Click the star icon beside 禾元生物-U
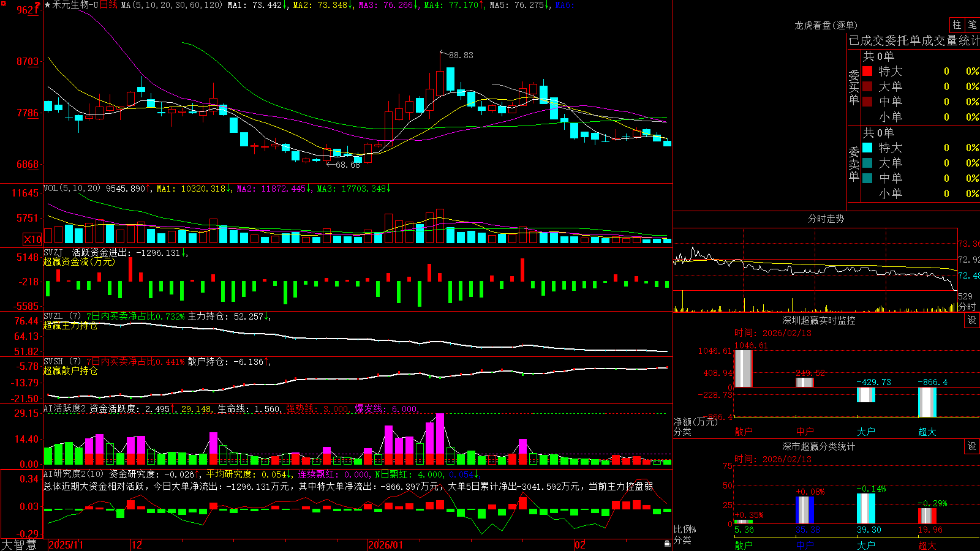 tap(48, 5)
